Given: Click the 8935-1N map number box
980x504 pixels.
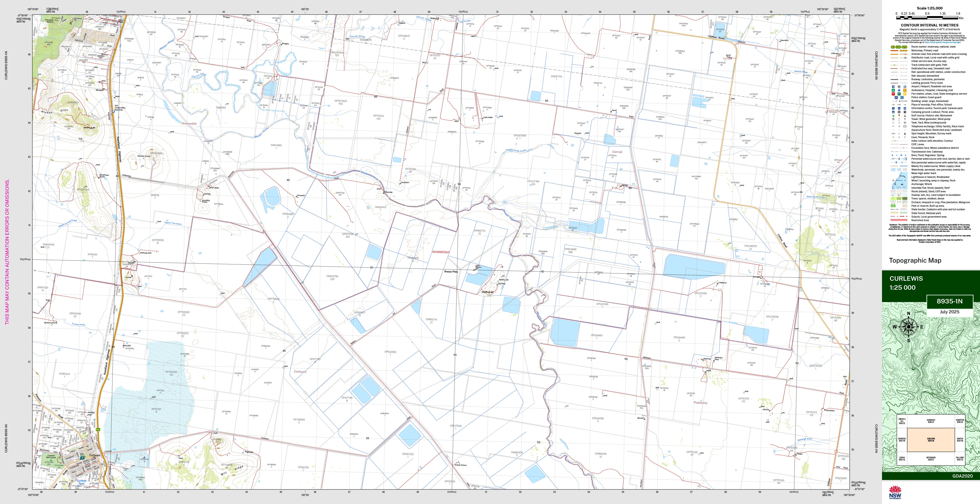Looking at the screenshot, I should coord(949,301).
